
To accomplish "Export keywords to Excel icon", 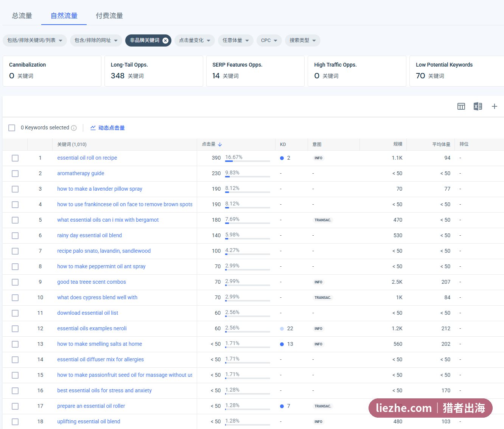I will click(x=478, y=106).
